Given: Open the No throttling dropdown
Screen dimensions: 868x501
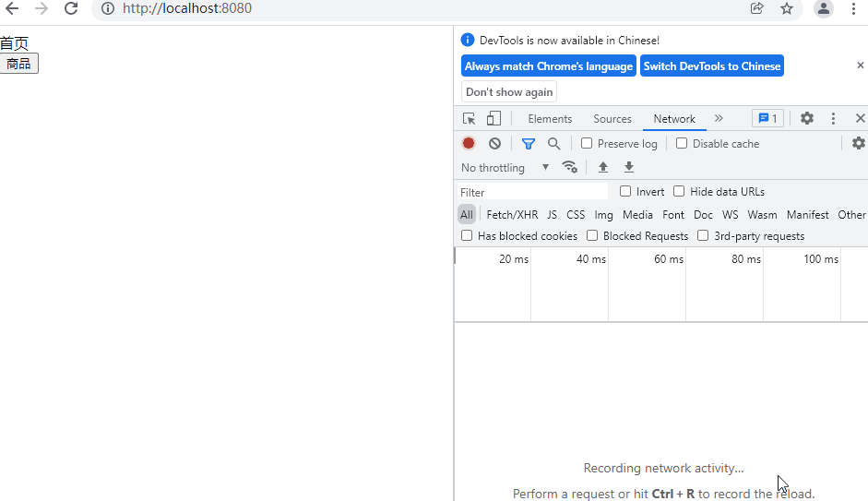Looking at the screenshot, I should tap(505, 167).
